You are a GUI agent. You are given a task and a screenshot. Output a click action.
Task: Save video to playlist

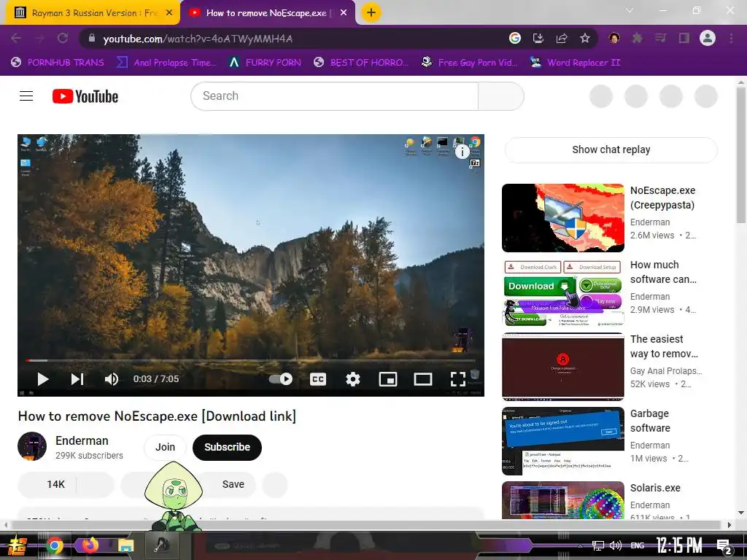233,484
